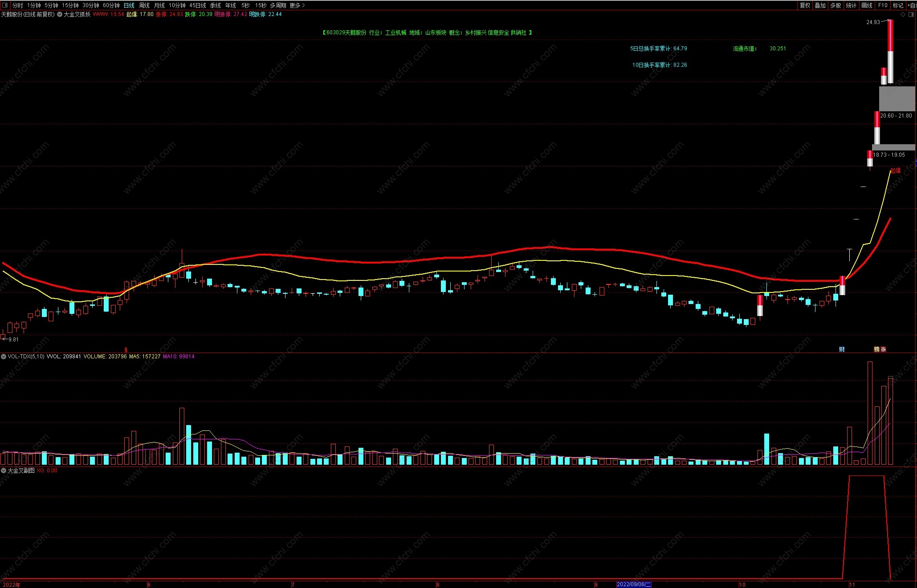Switch to the 周线 weekly period tab
The image size is (917, 588).
[x=144, y=5]
